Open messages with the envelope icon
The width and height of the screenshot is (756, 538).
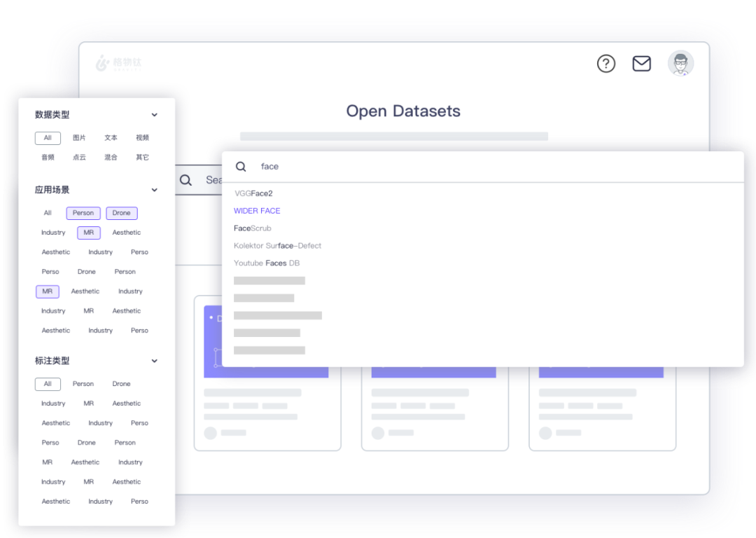[x=641, y=64]
